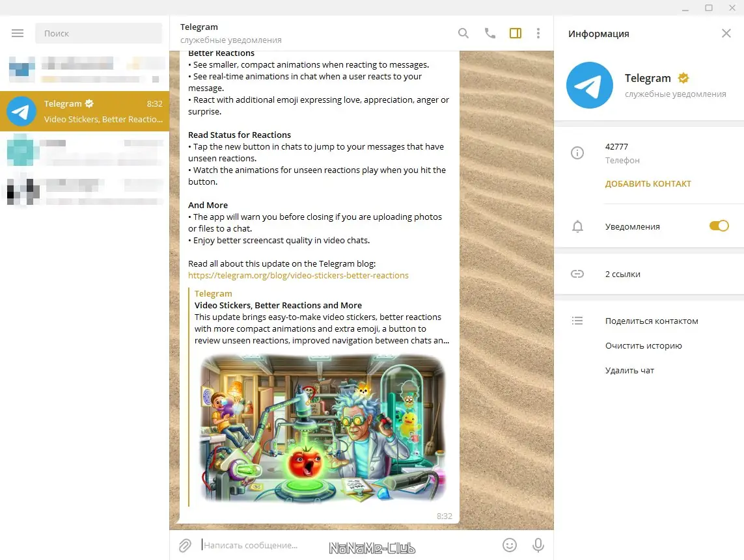This screenshot has height=560, width=744.
Task: Click the 'And More' heading in message
Action: 208,205
